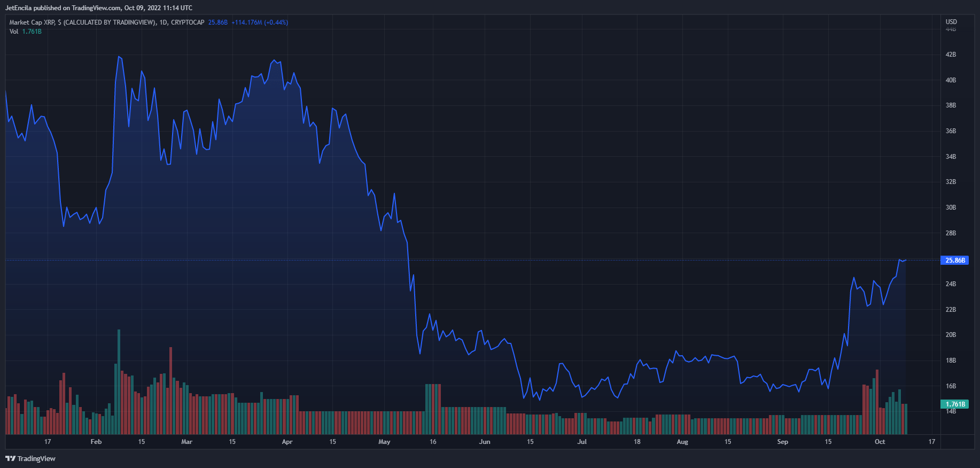Screen dimensions: 980x468
Task: Click the 16B price axis label
Action: point(951,386)
